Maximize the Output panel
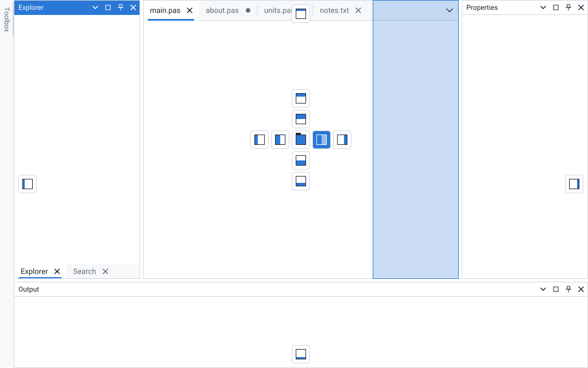The height and width of the screenshot is (368, 588). coord(556,289)
